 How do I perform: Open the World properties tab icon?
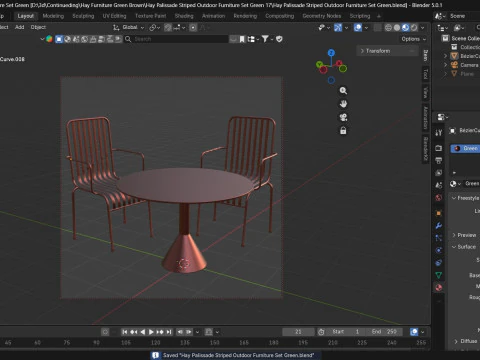pos(439,198)
